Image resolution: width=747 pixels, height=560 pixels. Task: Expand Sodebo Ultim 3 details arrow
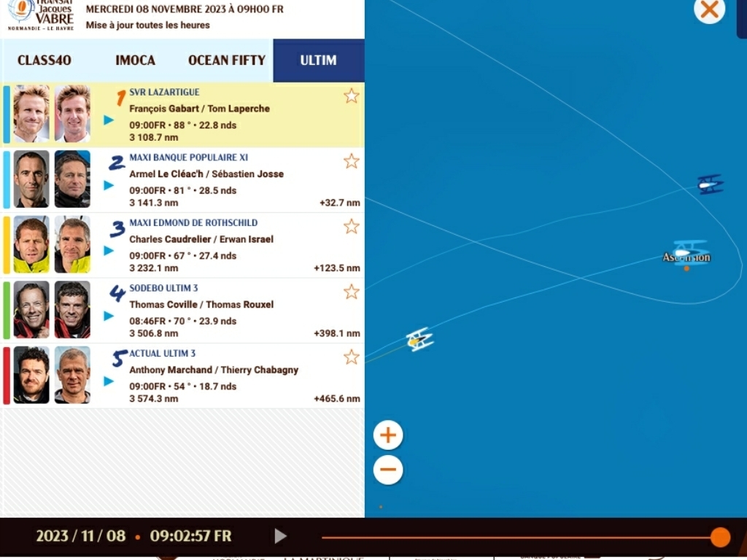coord(109,316)
